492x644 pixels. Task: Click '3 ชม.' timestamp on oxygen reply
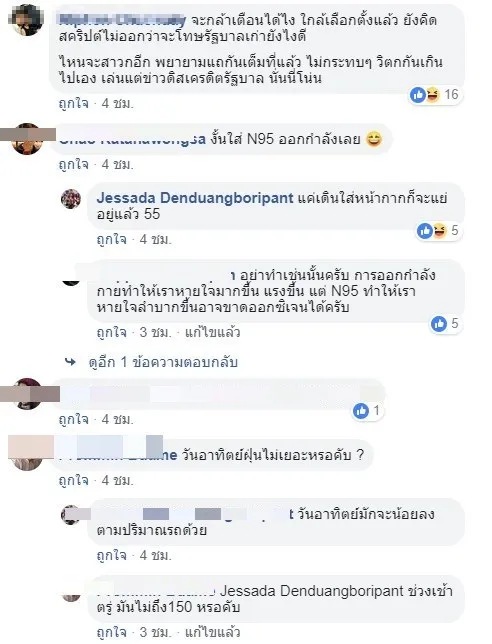[155, 332]
